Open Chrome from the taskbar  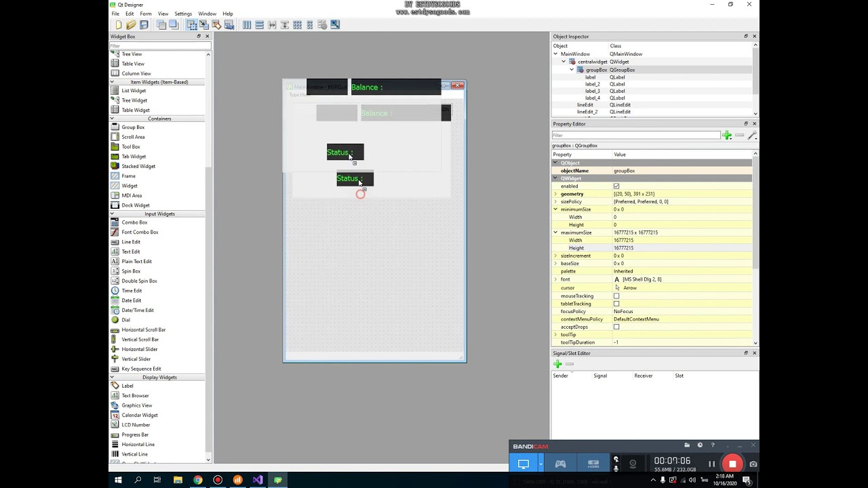tap(197, 480)
